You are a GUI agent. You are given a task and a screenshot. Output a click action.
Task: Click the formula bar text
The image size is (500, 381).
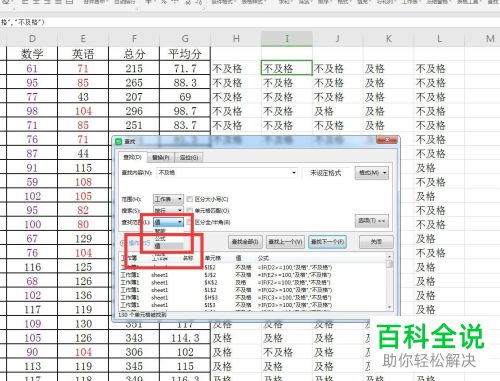point(23,22)
